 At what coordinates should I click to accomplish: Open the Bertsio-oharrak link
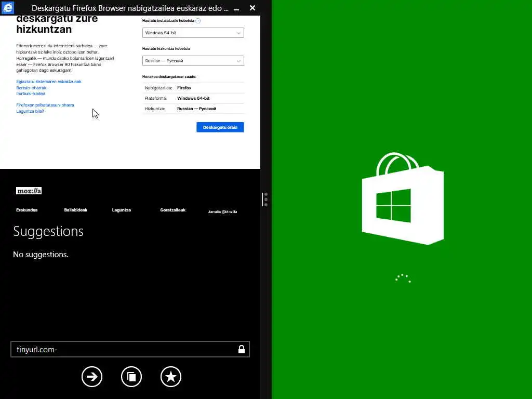tap(31, 88)
